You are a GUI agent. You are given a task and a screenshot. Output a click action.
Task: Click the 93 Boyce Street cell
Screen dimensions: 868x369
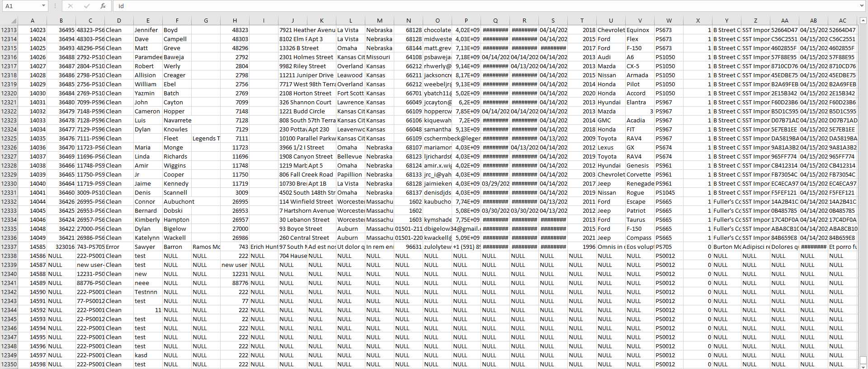click(x=307, y=229)
